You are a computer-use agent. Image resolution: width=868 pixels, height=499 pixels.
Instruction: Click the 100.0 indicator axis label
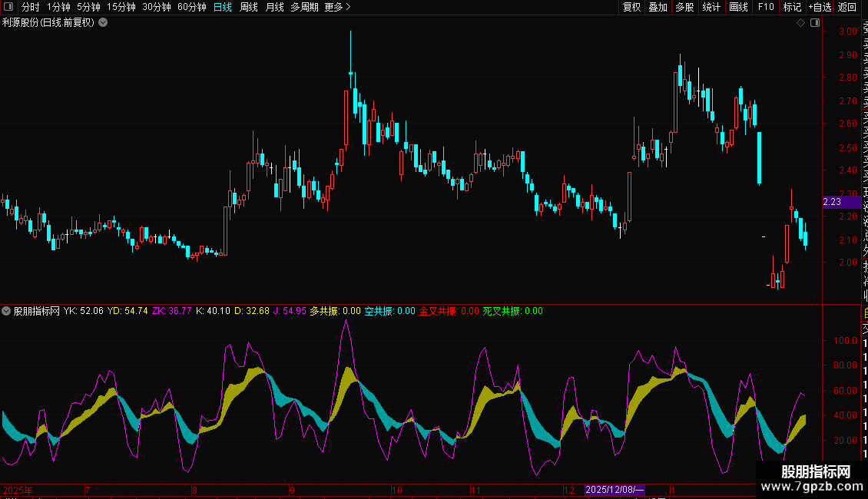(x=845, y=341)
